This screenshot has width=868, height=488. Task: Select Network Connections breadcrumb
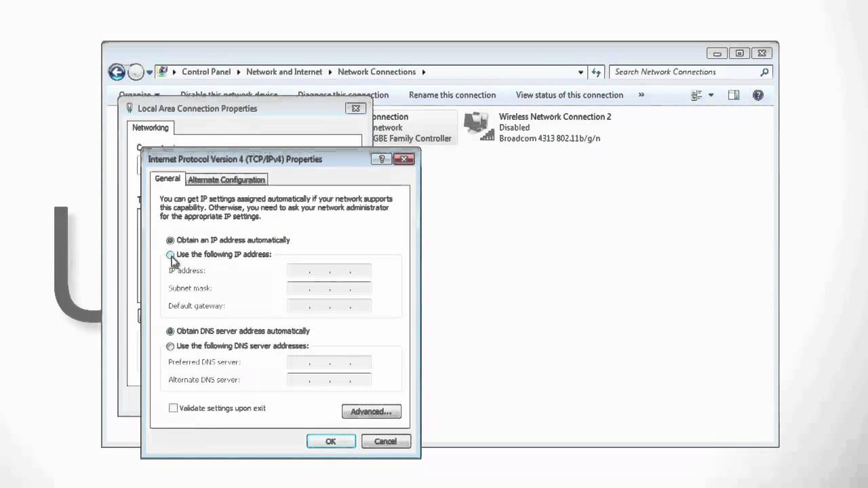click(376, 72)
